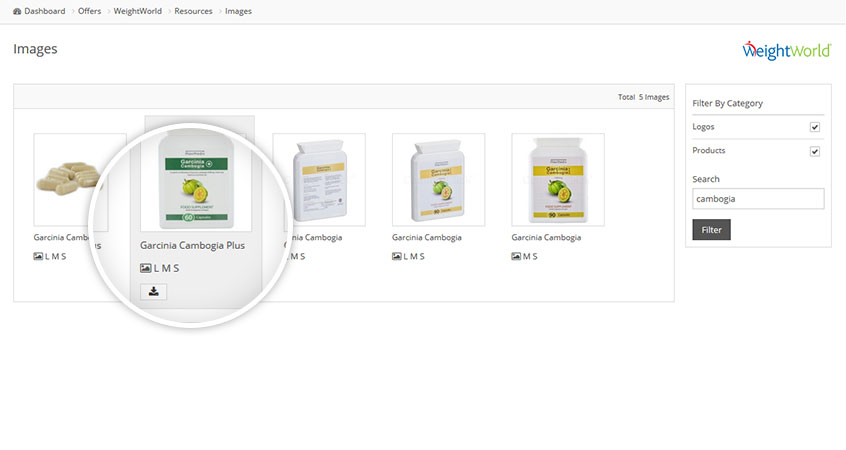This screenshot has width=846, height=450.
Task: Click Garcinia Cambogia title under fourth bottle
Action: pyautogui.click(x=427, y=237)
